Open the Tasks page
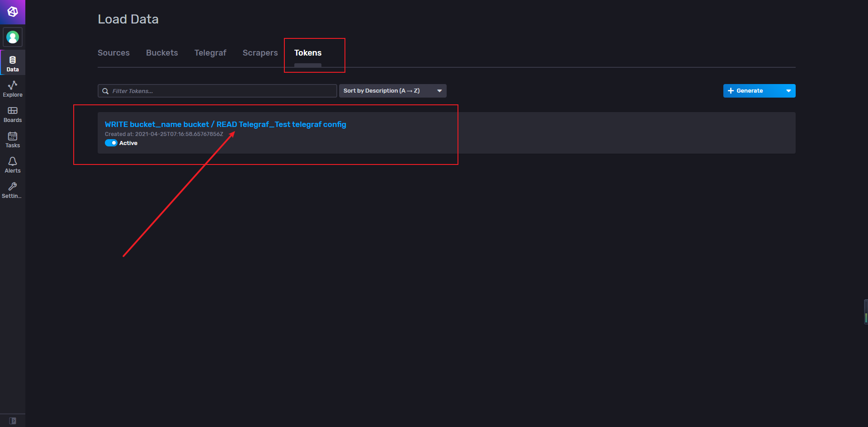This screenshot has width=868, height=427. coord(13,139)
